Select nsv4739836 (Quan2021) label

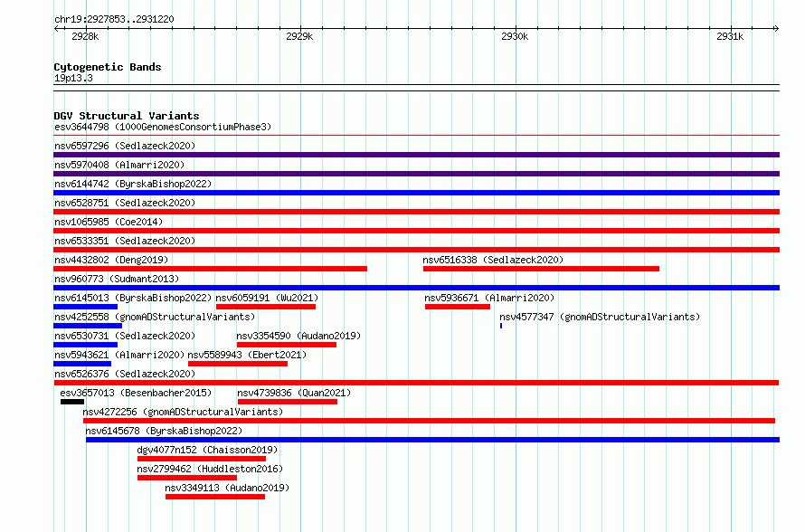(x=294, y=393)
